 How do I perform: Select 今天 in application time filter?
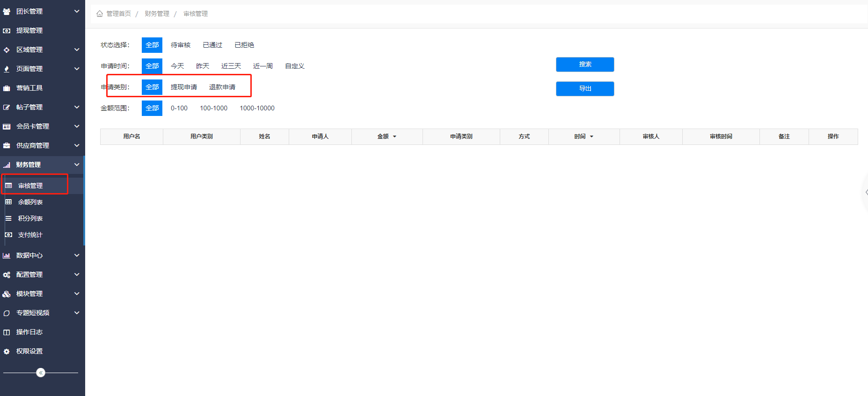pos(177,66)
